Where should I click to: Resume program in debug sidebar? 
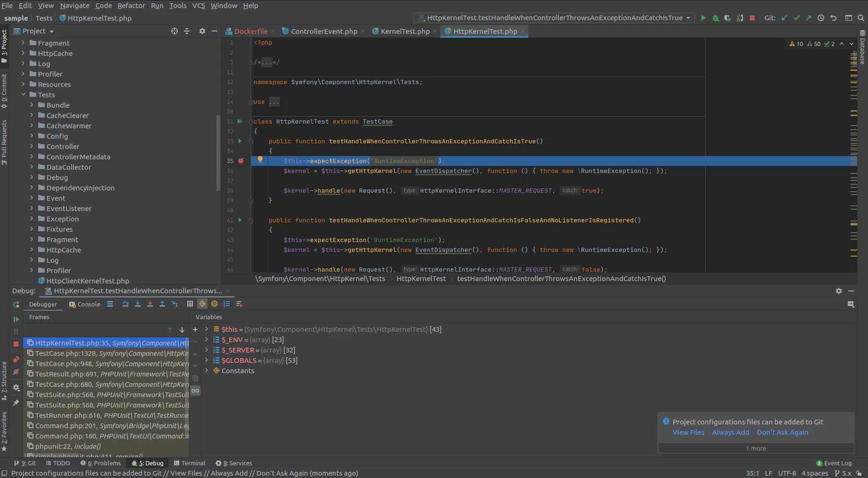(16, 319)
